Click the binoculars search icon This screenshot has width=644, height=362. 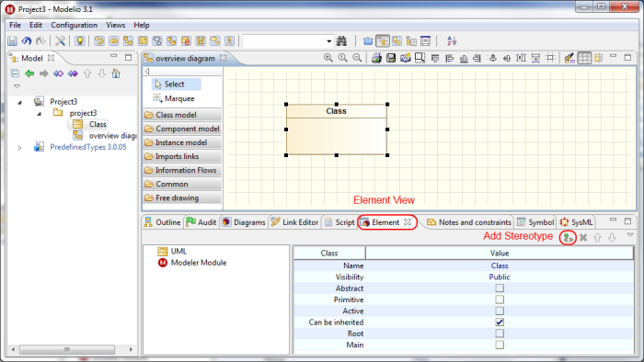[341, 41]
